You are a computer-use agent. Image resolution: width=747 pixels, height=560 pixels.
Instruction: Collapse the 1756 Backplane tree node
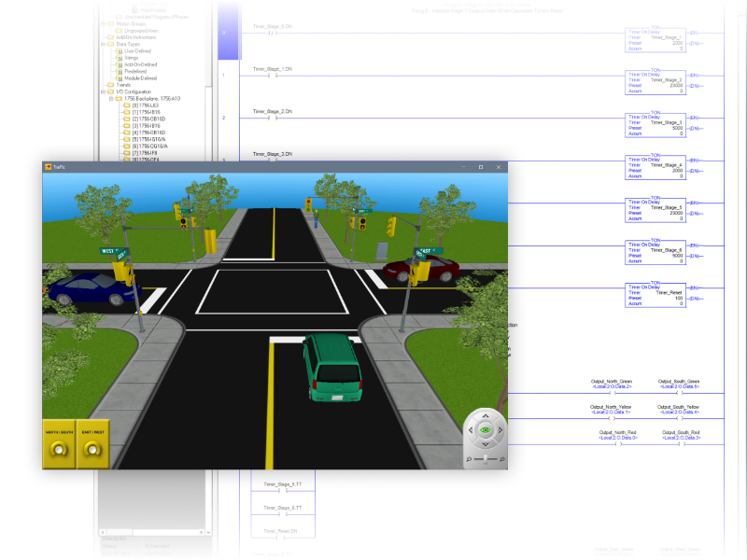tap(111, 99)
